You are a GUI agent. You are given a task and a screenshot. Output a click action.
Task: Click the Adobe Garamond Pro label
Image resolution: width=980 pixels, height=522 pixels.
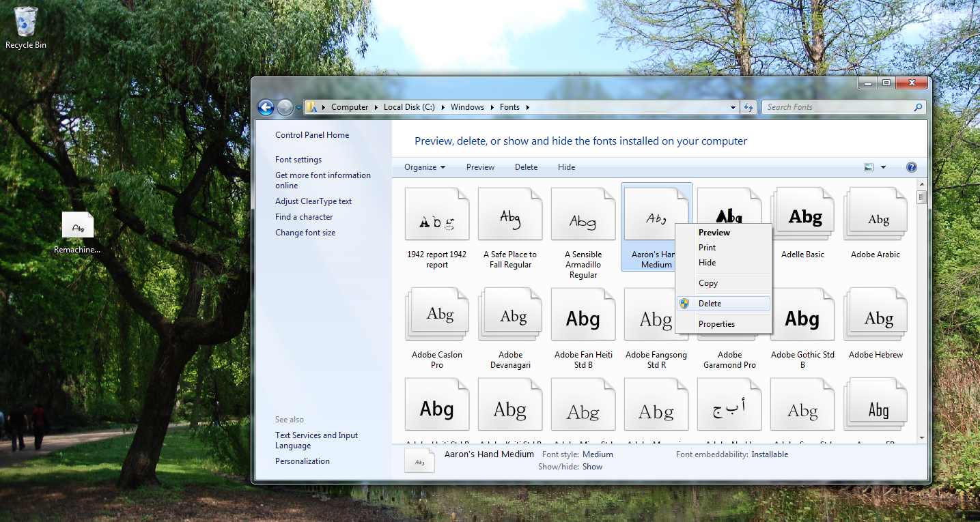pyautogui.click(x=729, y=360)
